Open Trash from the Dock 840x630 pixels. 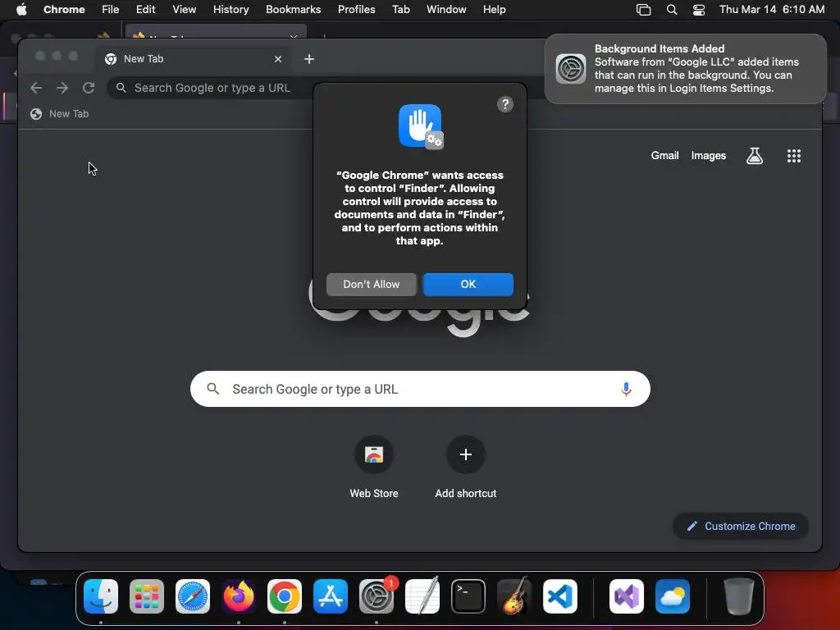pyautogui.click(x=739, y=596)
